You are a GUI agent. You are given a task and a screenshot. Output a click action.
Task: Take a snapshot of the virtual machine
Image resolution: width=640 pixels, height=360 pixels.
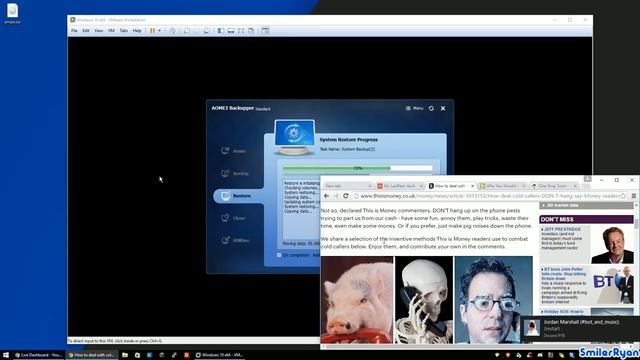(187, 31)
